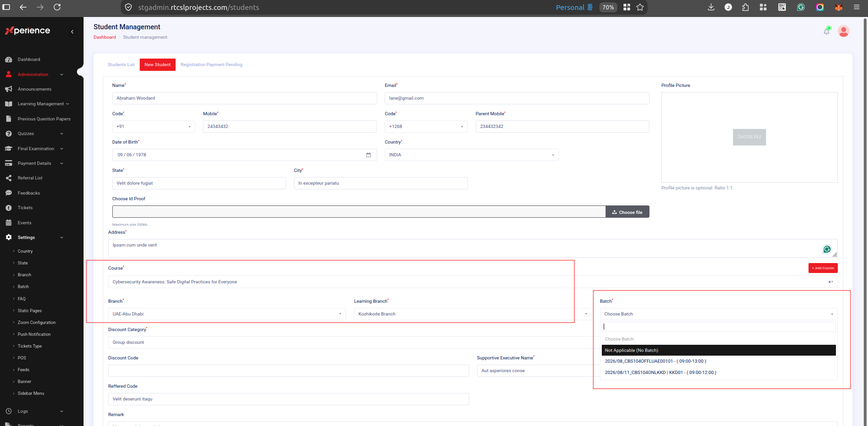Select Not Applicable (No Batch) option
Viewport: 868px width, 426px height.
719,350
